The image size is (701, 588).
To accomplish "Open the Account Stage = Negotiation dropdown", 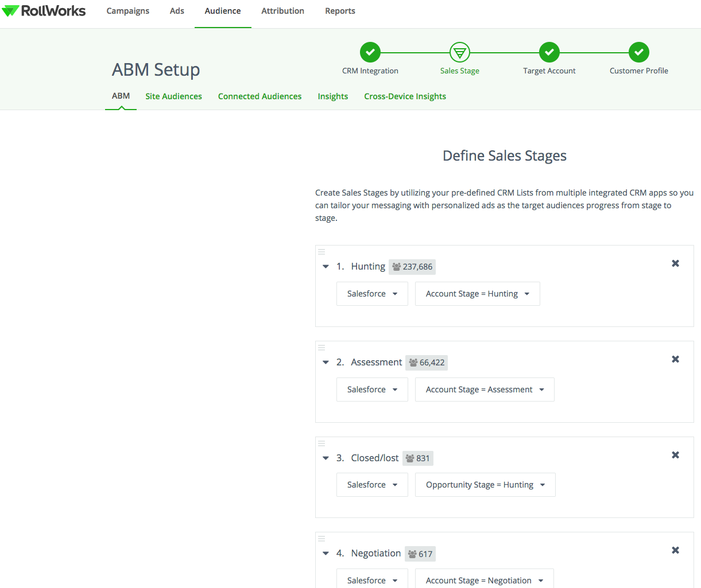I will point(484,580).
